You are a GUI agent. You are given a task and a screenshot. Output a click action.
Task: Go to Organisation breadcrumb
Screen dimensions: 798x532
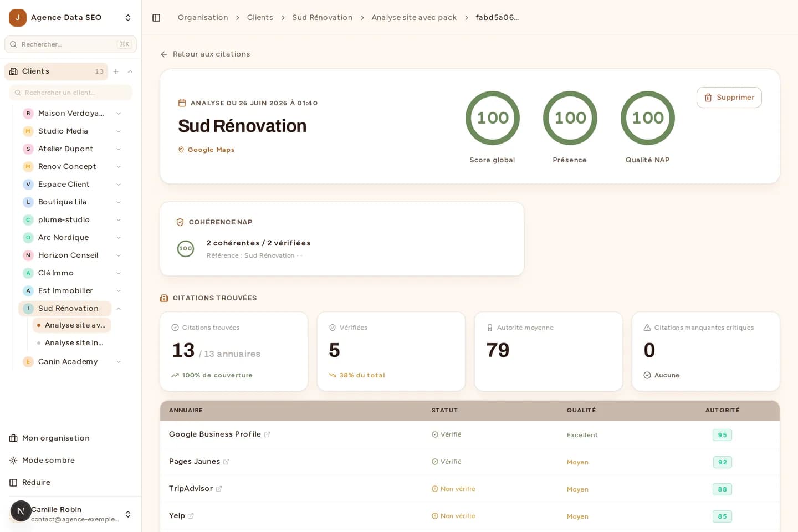(x=203, y=18)
